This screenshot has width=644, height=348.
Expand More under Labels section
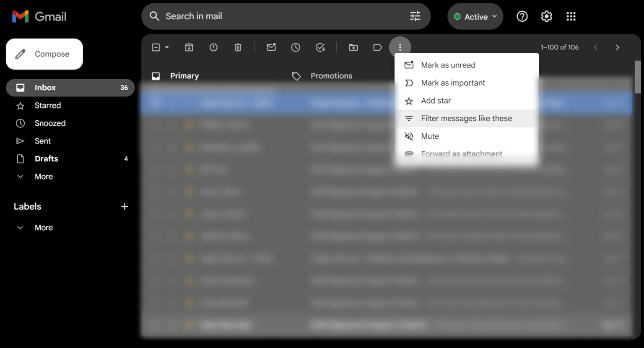43,228
